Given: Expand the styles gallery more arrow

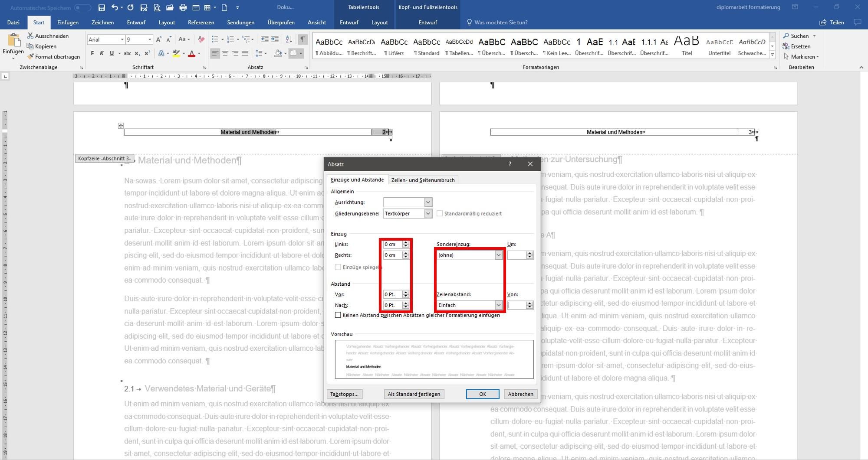Looking at the screenshot, I should point(772,55).
